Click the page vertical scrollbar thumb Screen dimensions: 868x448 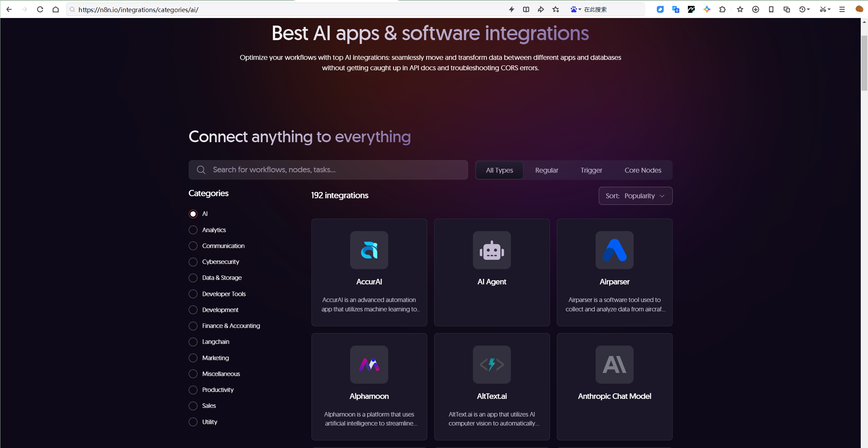point(864,62)
